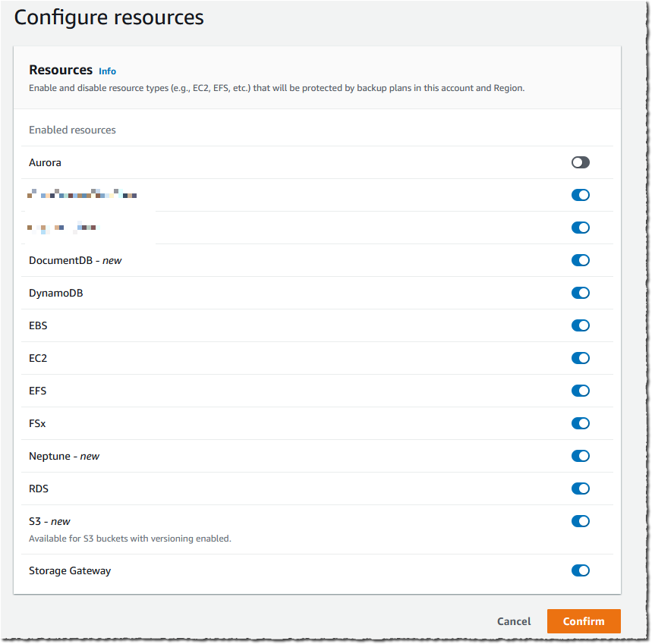Select the Aurora row label
The height and width of the screenshot is (644, 652).
coord(45,162)
